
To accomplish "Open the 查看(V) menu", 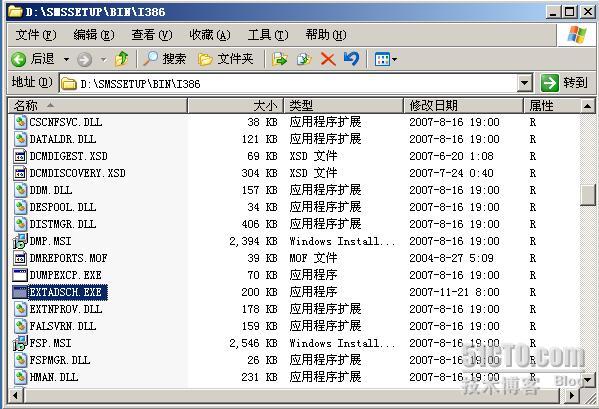I will pyautogui.click(x=152, y=35).
